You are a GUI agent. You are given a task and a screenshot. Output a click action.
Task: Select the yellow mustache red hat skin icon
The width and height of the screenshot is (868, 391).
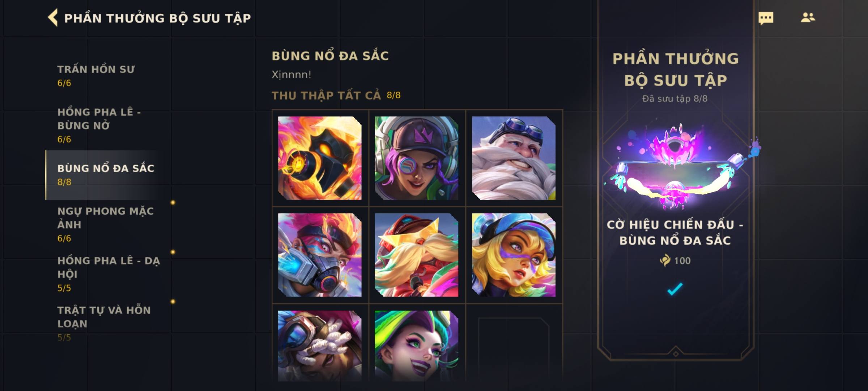click(x=417, y=255)
